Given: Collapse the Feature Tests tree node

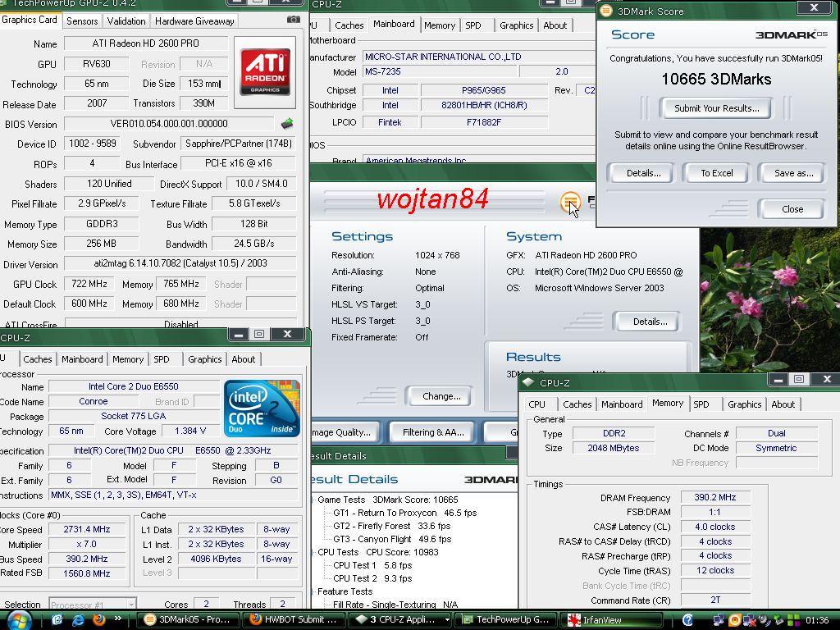Looking at the screenshot, I should click(x=313, y=592).
